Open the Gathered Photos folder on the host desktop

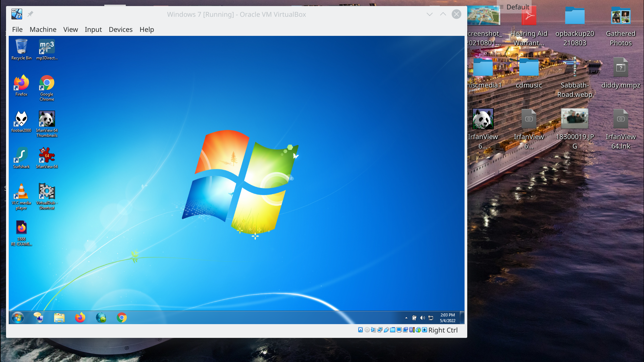[621, 27]
